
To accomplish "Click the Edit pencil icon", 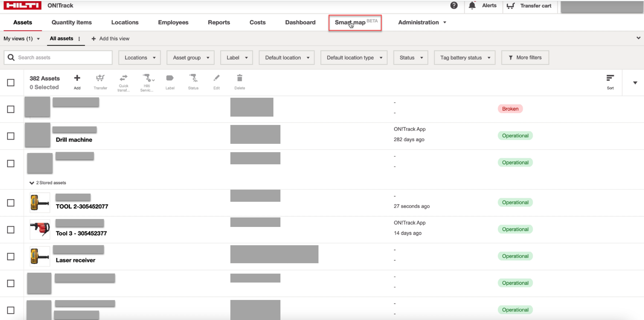I will 216,78.
